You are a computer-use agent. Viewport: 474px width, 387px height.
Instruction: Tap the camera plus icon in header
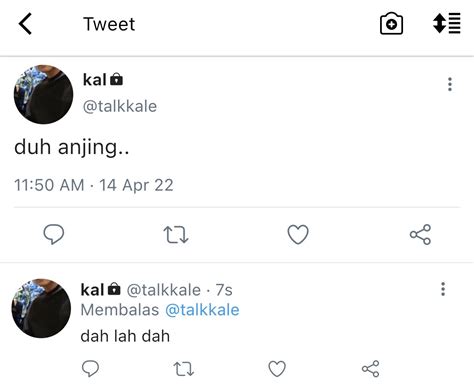(x=391, y=24)
